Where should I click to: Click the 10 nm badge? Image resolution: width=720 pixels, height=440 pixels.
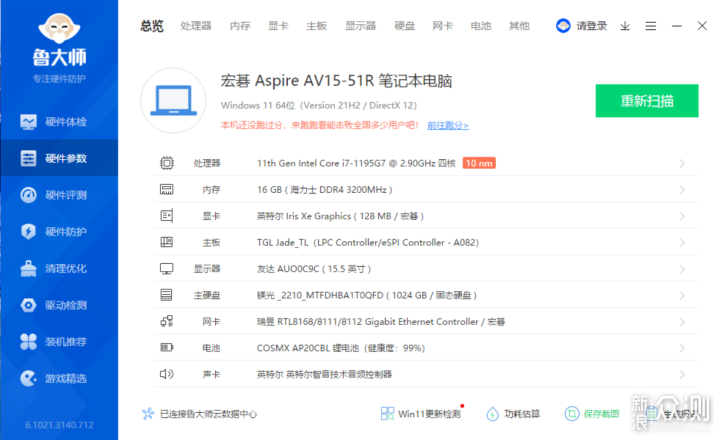pyautogui.click(x=479, y=163)
